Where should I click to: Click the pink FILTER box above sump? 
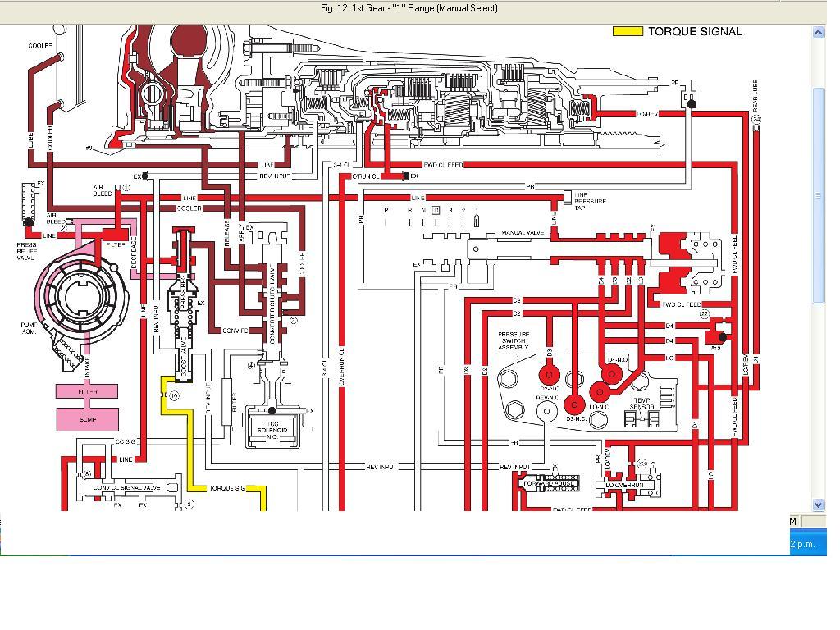click(x=87, y=391)
